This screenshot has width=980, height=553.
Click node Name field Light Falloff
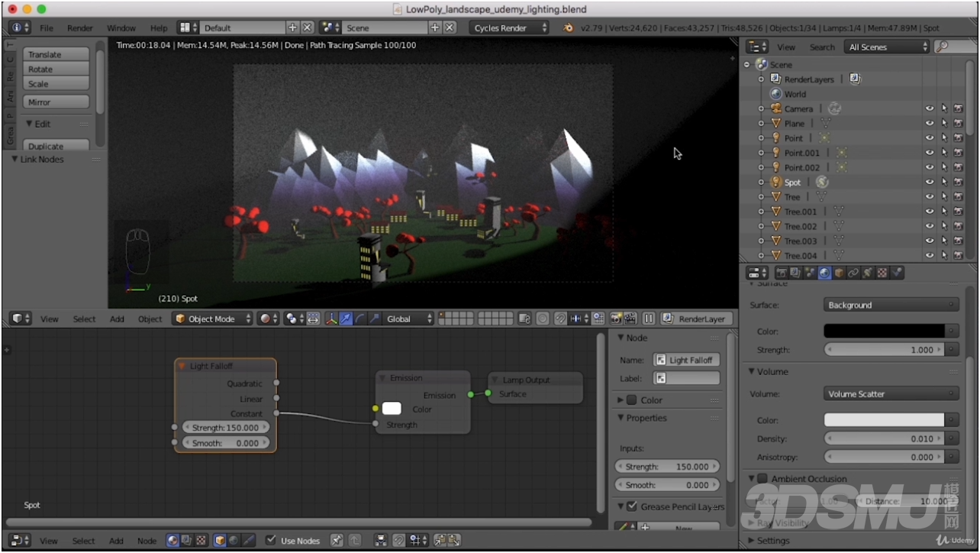tap(686, 360)
